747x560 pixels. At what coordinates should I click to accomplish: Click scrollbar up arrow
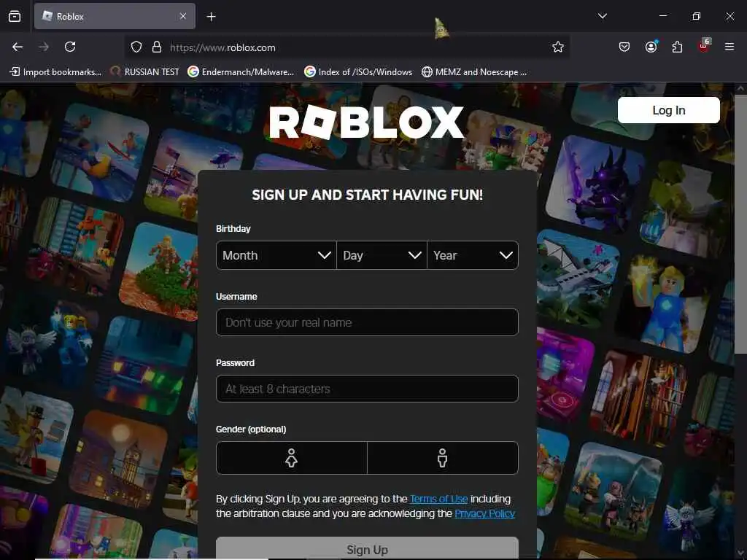(740, 88)
